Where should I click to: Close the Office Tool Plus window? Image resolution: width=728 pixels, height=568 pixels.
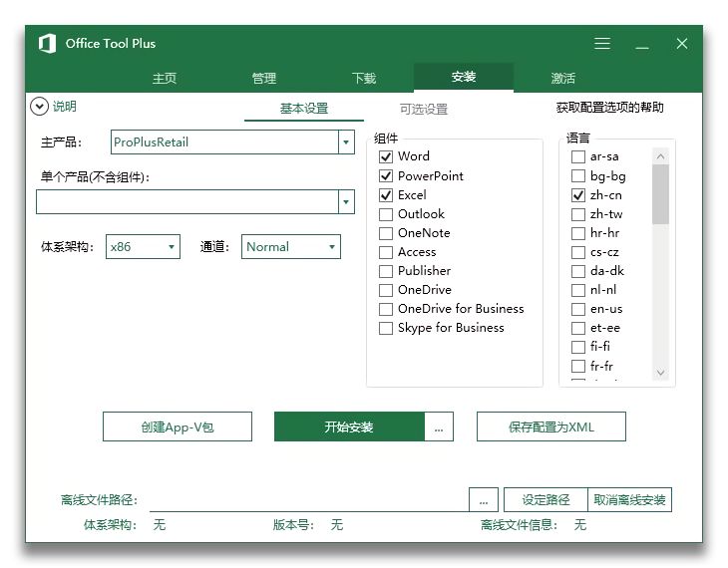(682, 44)
